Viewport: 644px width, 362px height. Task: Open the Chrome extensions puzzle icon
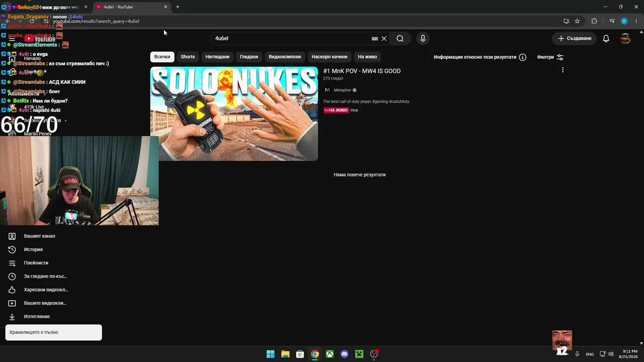594,21
